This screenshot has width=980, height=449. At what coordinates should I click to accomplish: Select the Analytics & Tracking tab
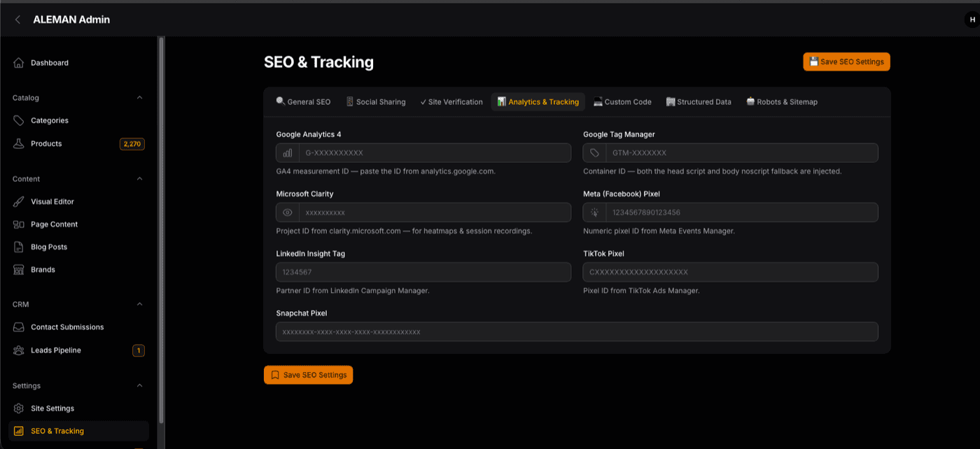538,102
